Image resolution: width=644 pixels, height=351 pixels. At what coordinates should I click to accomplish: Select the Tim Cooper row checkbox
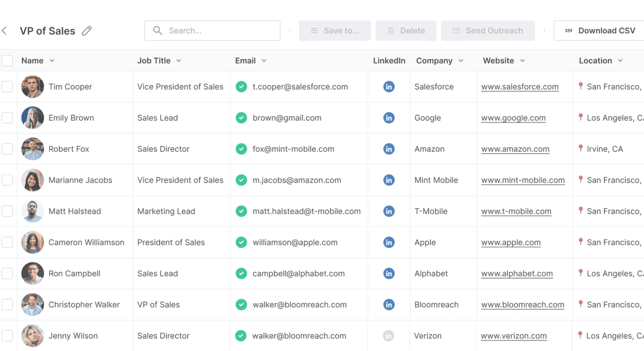[x=7, y=87]
